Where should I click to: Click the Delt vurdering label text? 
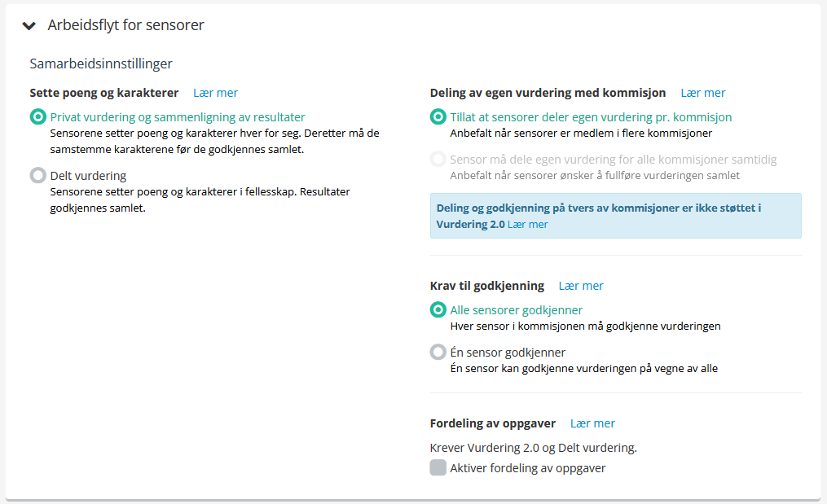click(x=88, y=175)
